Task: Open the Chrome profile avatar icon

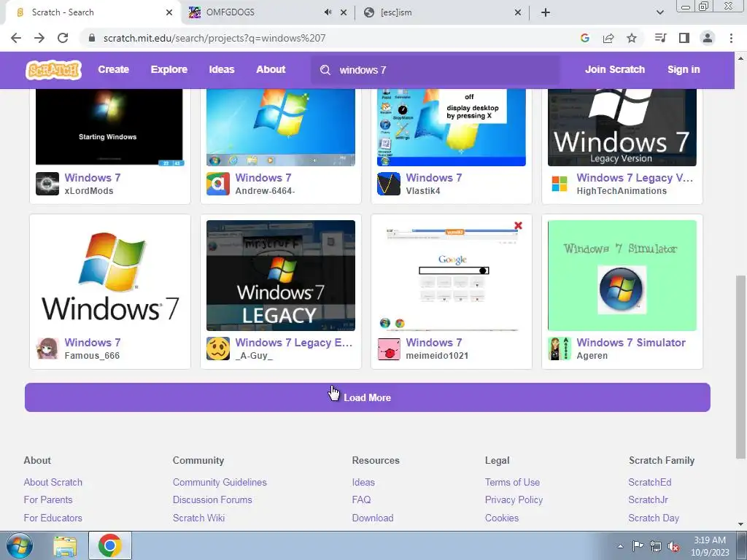Action: [708, 38]
